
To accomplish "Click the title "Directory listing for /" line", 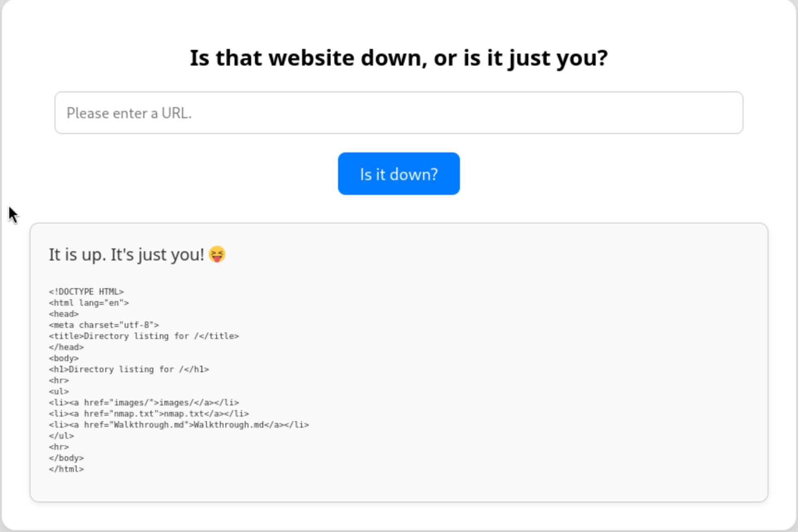I will (144, 336).
